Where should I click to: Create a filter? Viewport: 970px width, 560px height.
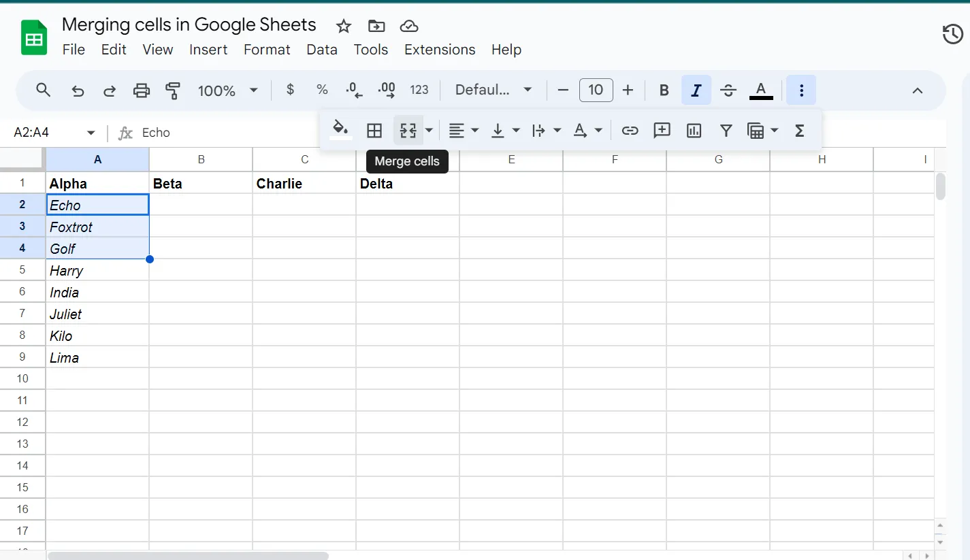[x=726, y=130]
